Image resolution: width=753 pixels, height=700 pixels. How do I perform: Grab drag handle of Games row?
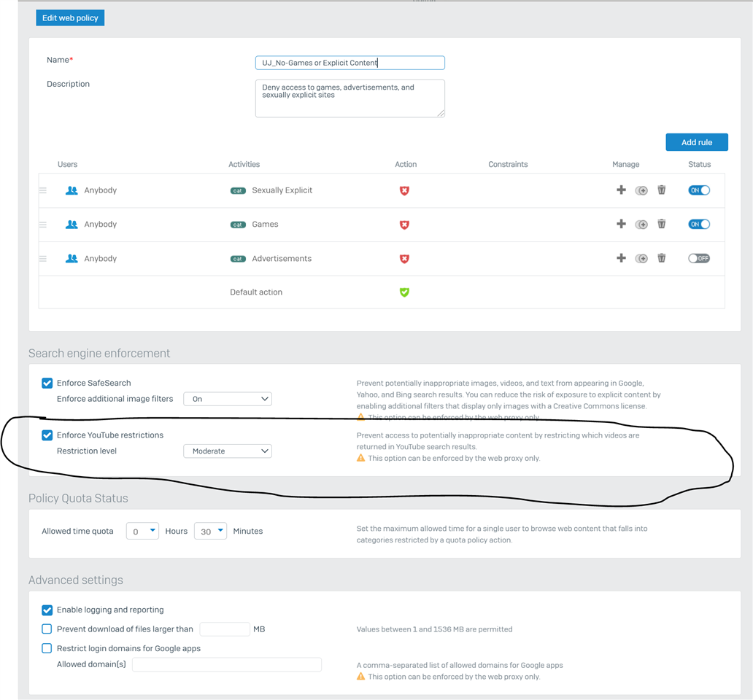point(43,225)
